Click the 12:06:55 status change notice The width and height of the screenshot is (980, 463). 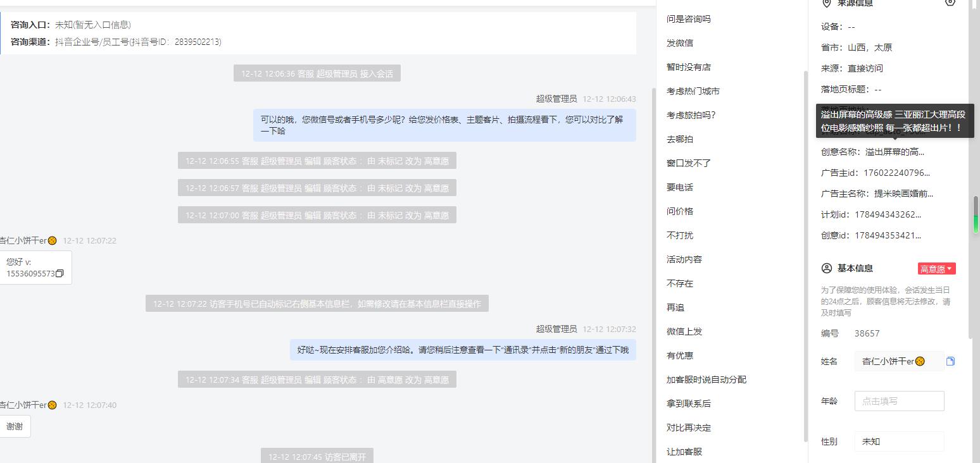point(317,161)
